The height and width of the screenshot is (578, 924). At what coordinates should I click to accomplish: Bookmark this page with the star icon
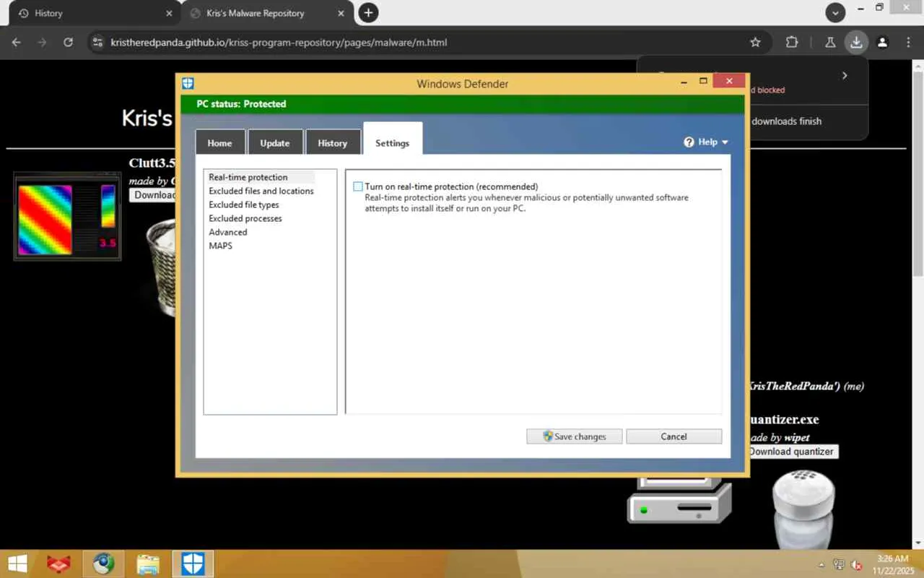click(755, 43)
